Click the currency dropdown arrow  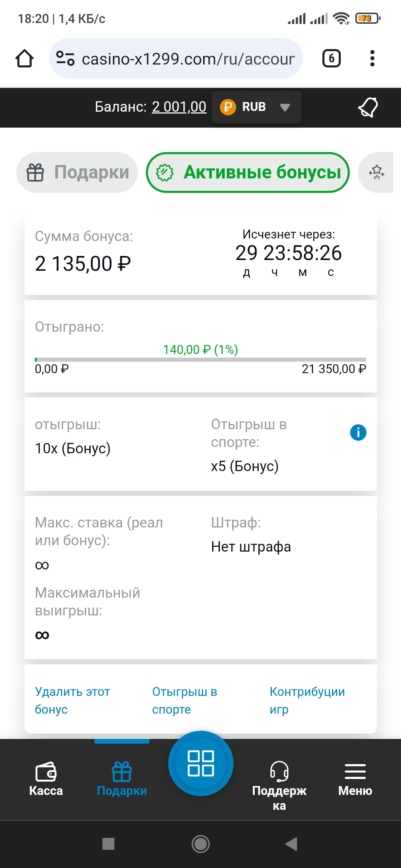tap(285, 108)
